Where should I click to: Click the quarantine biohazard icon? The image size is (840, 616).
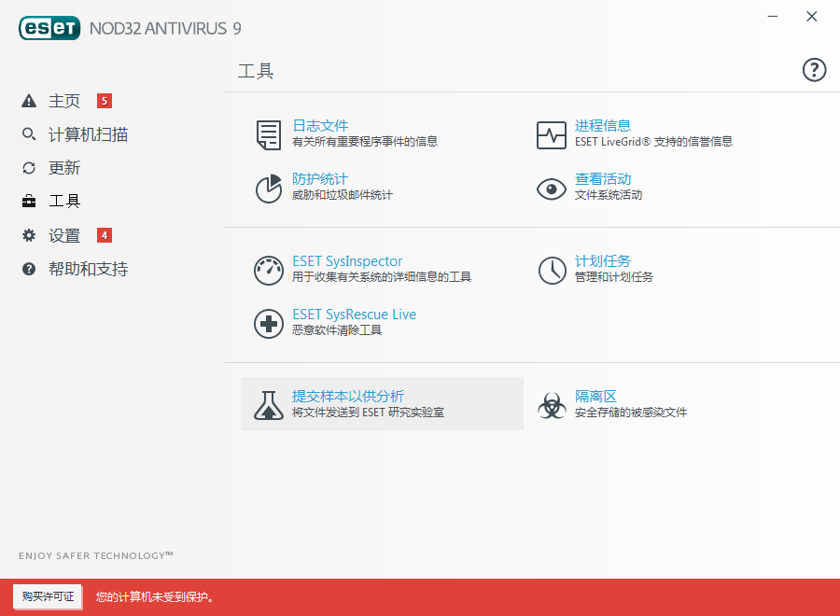tap(552, 405)
